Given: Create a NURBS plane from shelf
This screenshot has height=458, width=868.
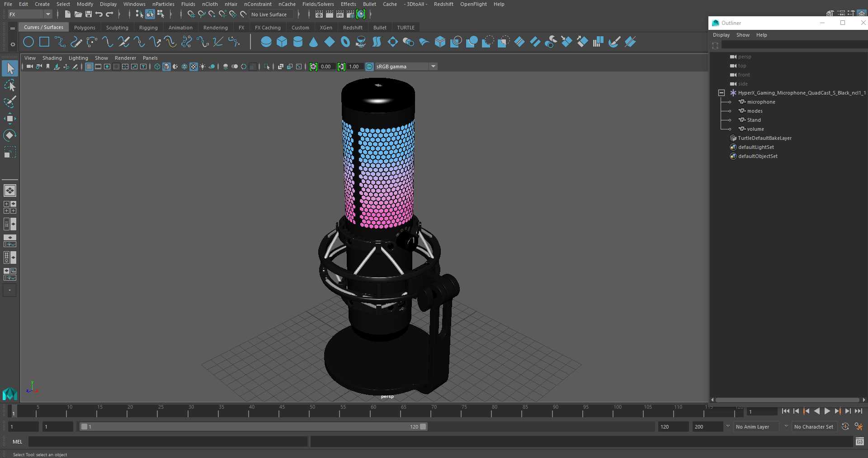Looking at the screenshot, I should [x=330, y=42].
